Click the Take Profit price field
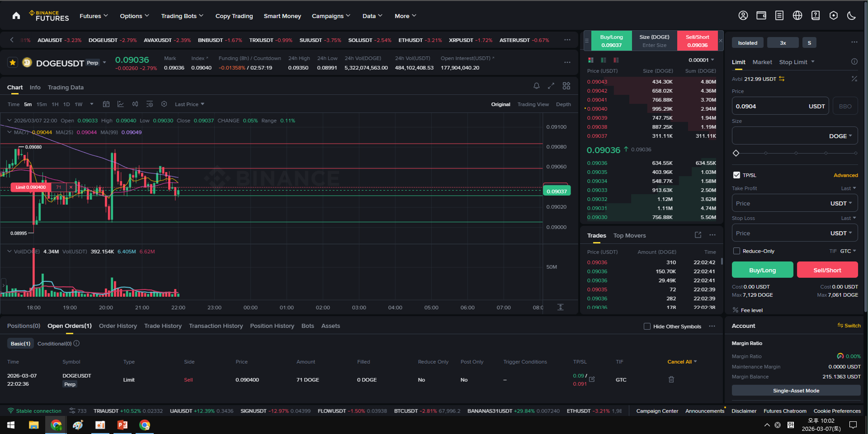The height and width of the screenshot is (434, 868). pyautogui.click(x=794, y=203)
